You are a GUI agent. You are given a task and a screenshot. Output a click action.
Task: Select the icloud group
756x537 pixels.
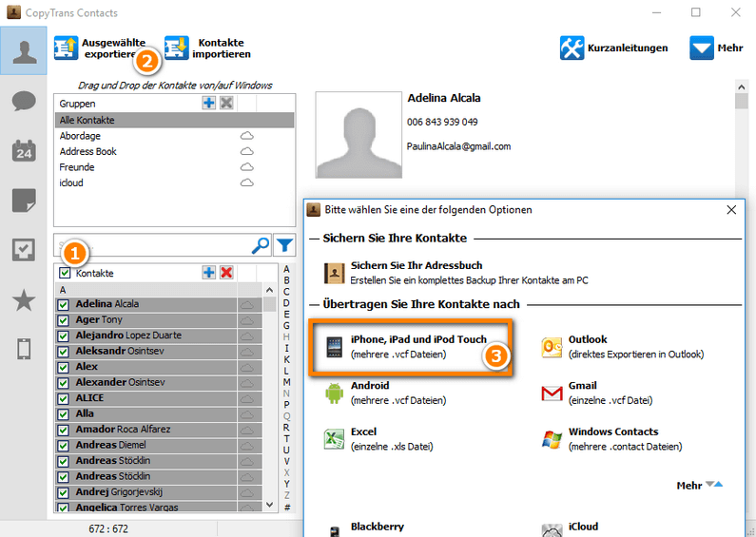coord(174,182)
